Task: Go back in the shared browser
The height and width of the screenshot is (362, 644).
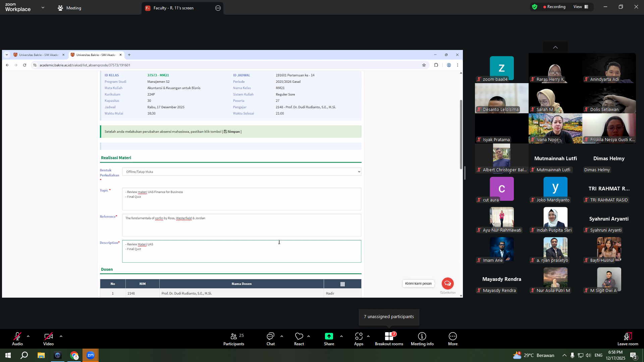Action: pyautogui.click(x=7, y=65)
